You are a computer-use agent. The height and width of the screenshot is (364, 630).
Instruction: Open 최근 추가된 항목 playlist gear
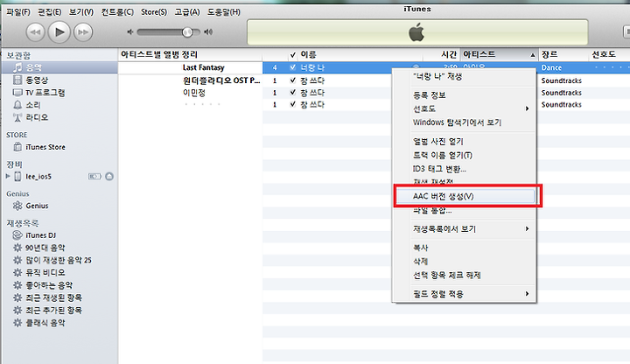(x=17, y=310)
